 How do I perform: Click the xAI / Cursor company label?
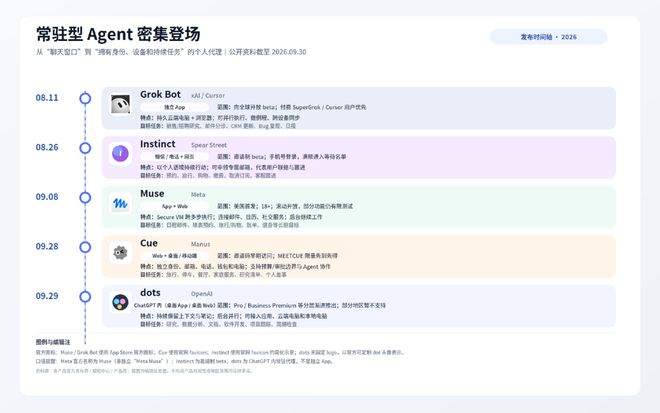[208, 96]
